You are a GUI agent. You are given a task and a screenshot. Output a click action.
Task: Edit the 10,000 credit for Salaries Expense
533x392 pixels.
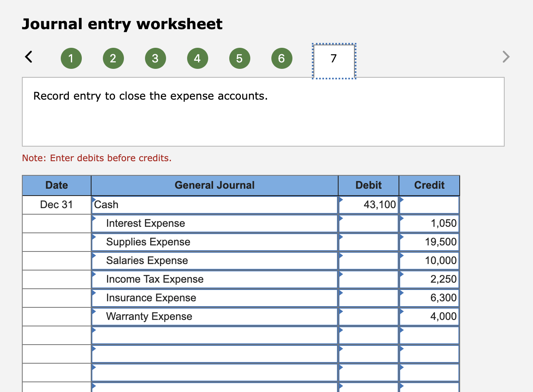[x=429, y=261]
